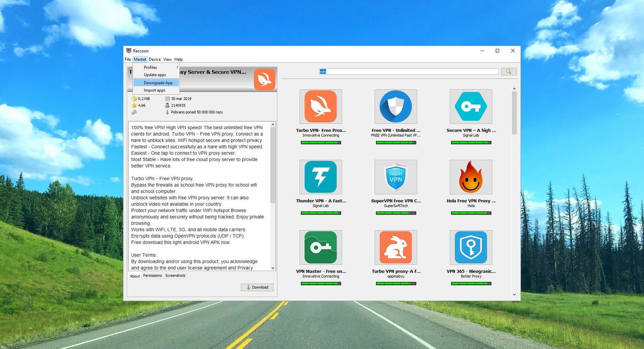This screenshot has height=349, width=644.
Task: Click the '2140935' ratings count text
Action: (178, 106)
